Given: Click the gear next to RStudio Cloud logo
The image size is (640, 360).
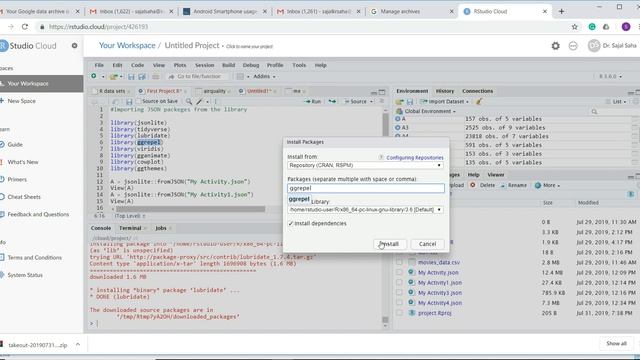Looking at the screenshot, I should [x=74, y=46].
